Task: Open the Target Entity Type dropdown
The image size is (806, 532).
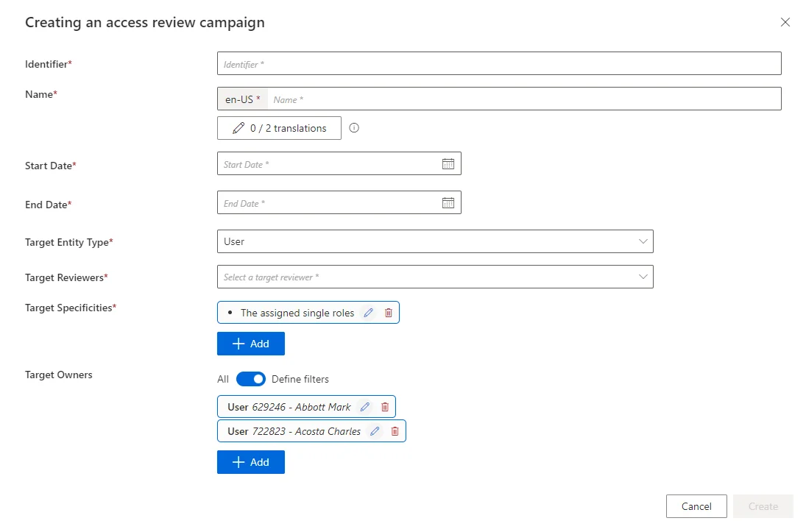Action: point(435,241)
